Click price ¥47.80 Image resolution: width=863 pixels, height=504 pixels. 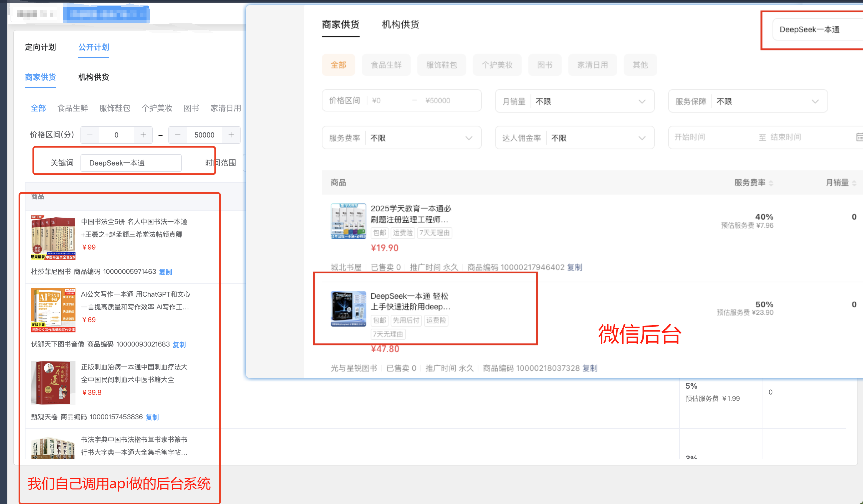(385, 349)
